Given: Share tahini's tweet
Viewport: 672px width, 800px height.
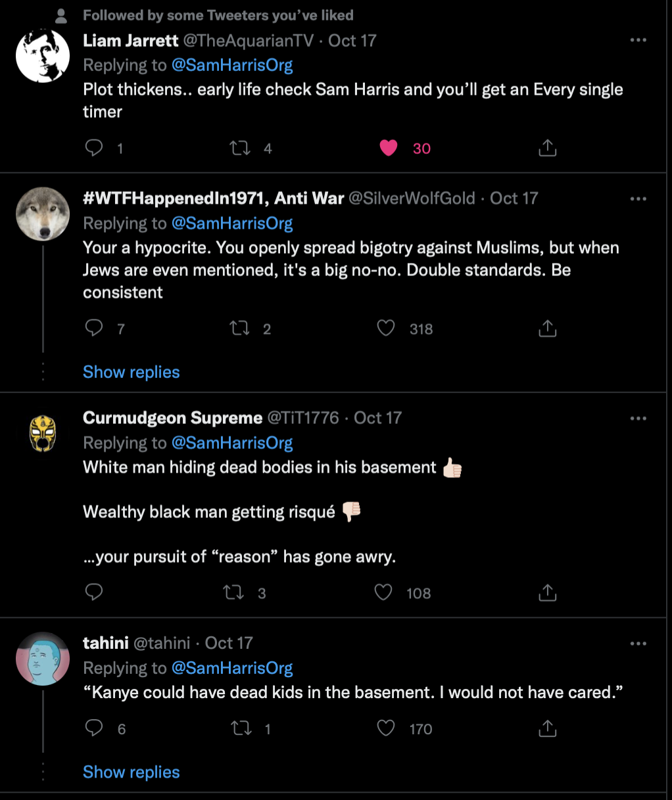Looking at the screenshot, I should pos(547,728).
